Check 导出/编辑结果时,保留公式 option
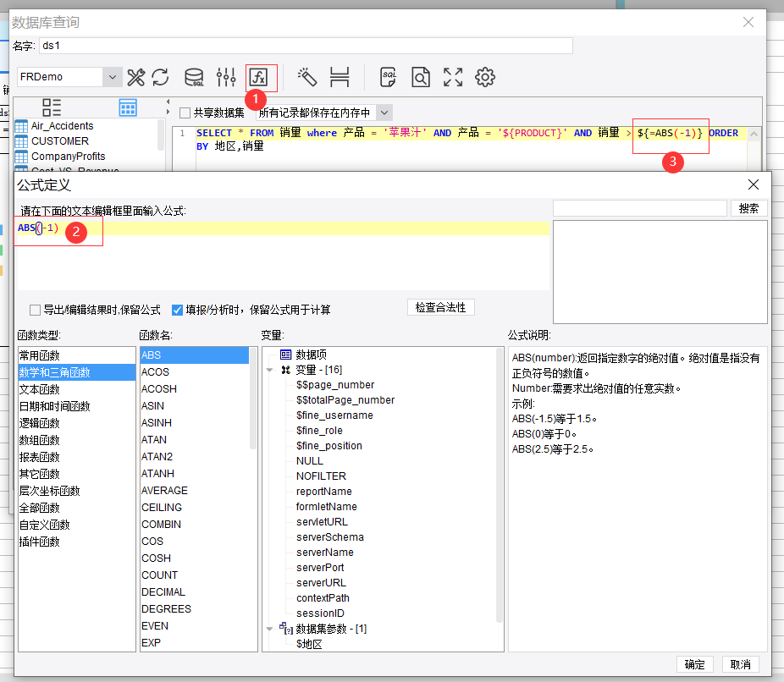Screen dimensions: 784x682 (x=35, y=310)
